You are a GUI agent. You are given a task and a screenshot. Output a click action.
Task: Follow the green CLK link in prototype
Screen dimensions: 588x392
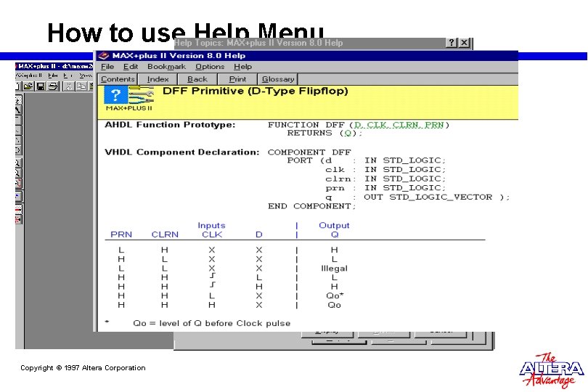(377, 125)
